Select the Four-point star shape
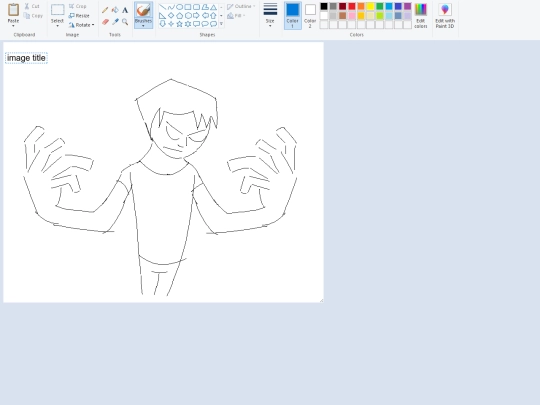540x405 pixels. (x=171, y=24)
